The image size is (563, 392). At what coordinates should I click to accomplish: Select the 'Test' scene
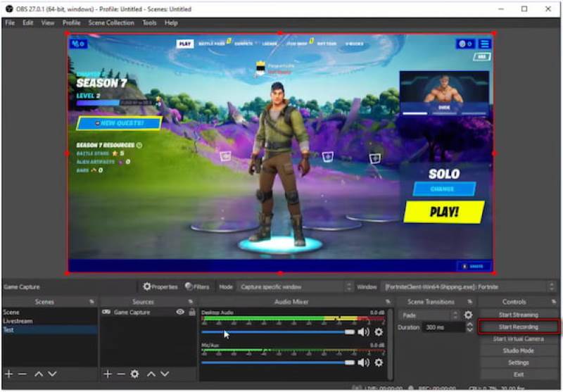click(x=49, y=329)
